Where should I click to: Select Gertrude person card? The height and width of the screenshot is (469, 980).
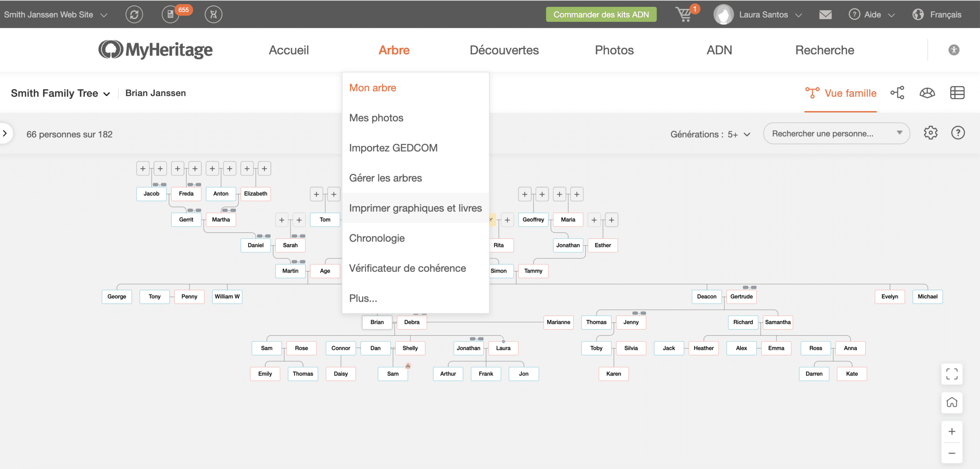click(x=742, y=297)
